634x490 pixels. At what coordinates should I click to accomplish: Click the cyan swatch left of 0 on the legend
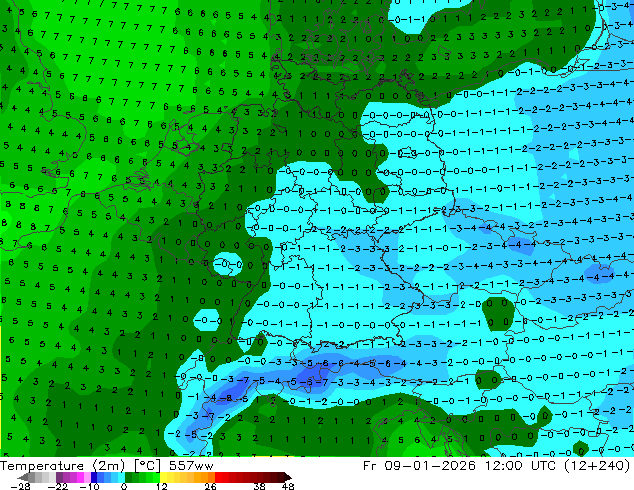[x=121, y=477]
